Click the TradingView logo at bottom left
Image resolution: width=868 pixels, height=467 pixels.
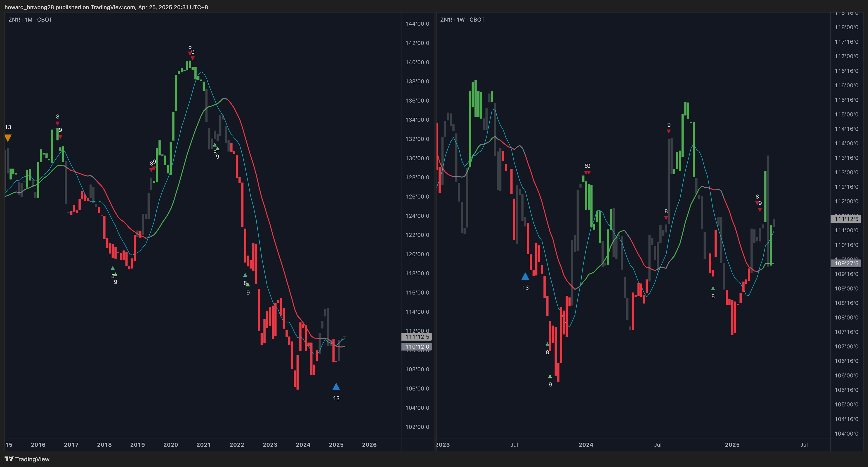[x=27, y=459]
